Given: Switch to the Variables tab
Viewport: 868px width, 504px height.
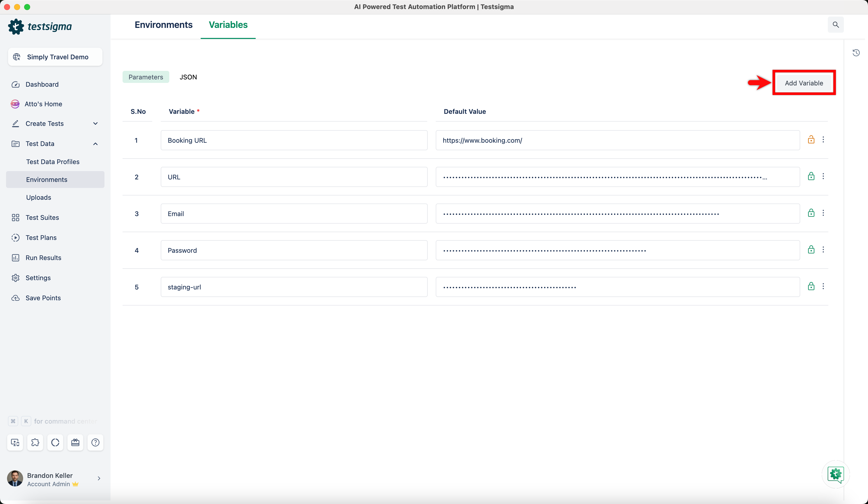Looking at the screenshot, I should click(x=228, y=24).
